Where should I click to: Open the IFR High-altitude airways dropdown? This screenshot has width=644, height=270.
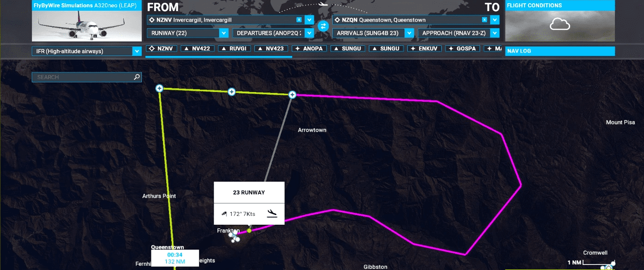pyautogui.click(x=137, y=51)
